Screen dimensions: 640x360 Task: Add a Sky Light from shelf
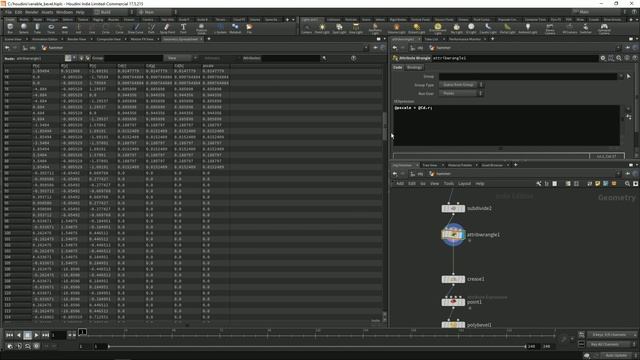coord(456,28)
